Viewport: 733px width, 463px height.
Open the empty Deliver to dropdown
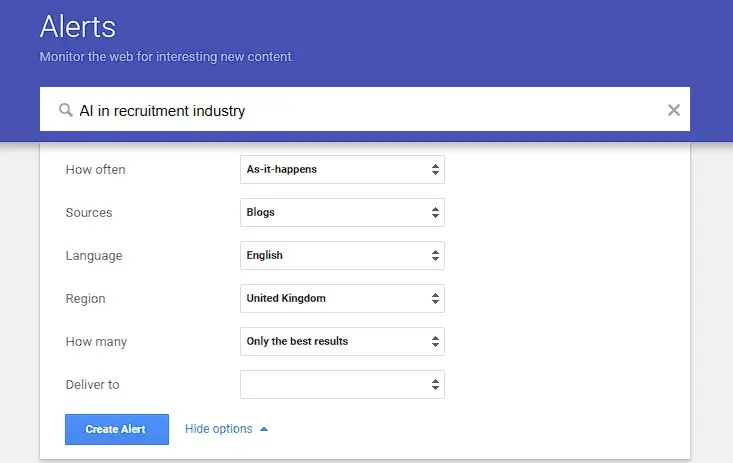pyautogui.click(x=342, y=384)
